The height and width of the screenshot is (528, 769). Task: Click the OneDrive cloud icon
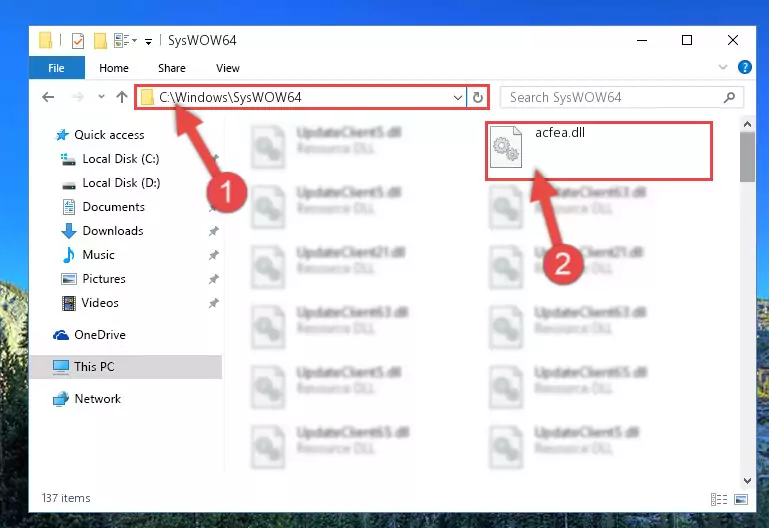tap(61, 335)
